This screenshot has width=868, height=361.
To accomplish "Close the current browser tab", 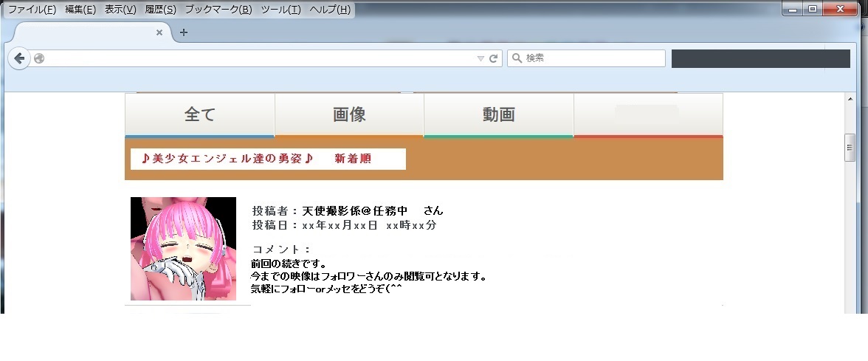I will 159,32.
